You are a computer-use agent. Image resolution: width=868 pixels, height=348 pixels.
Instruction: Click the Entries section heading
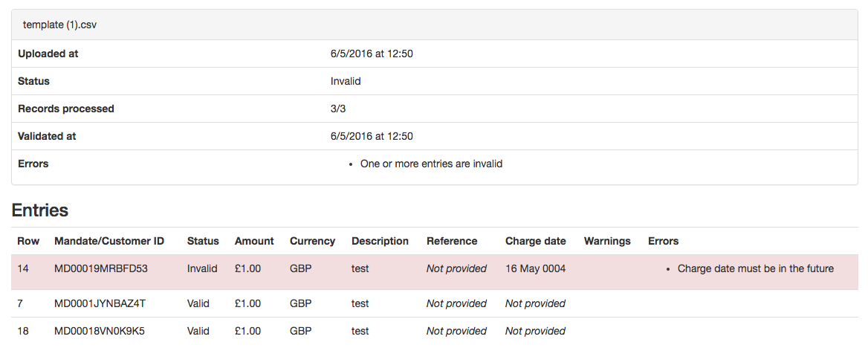point(40,210)
